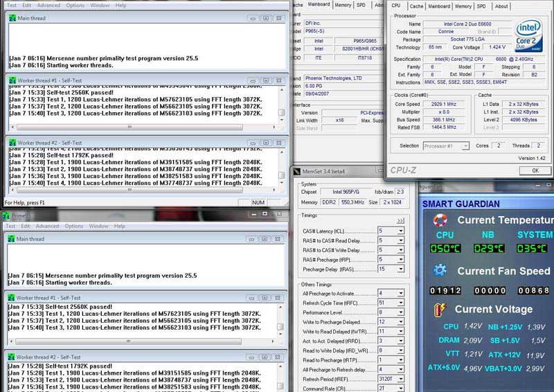This screenshot has width=554, height=392.
Task: Switch to the Cache tab in front CPU-Z
Action: (x=416, y=6)
